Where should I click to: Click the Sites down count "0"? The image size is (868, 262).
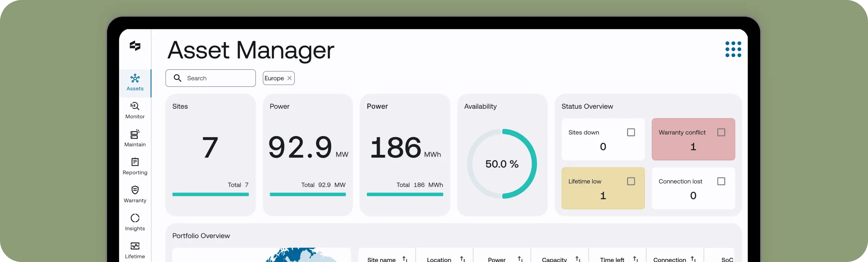603,147
